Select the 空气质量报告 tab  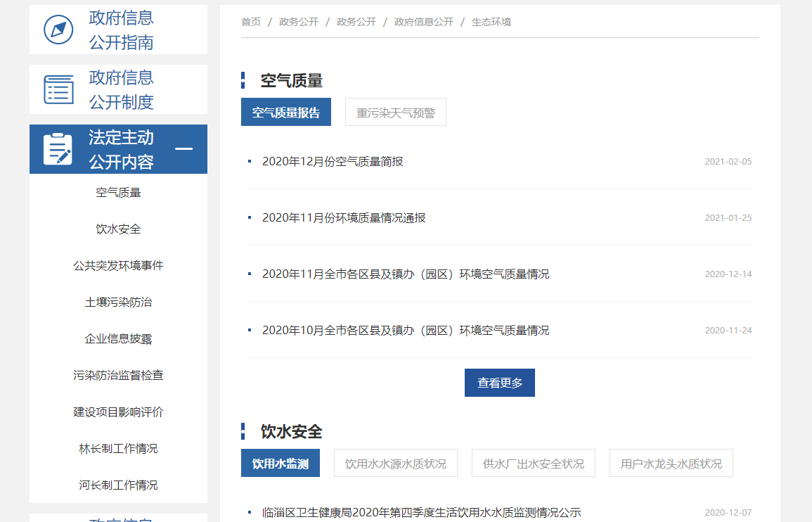(285, 113)
